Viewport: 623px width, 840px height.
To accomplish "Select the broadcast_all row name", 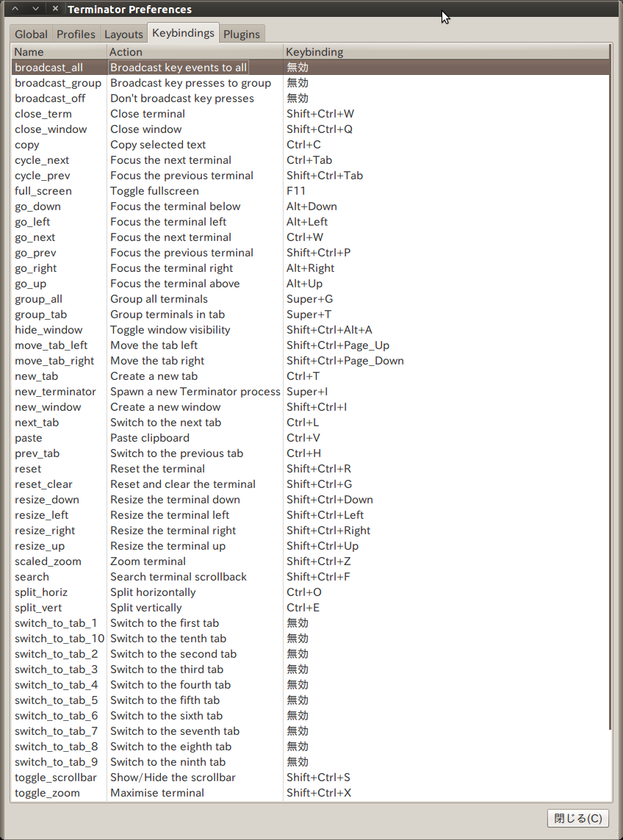I will pyautogui.click(x=48, y=68).
